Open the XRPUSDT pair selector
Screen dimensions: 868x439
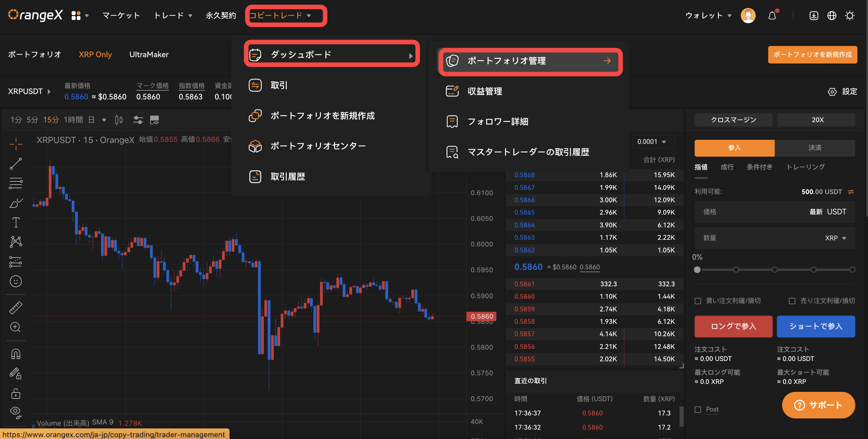(29, 91)
